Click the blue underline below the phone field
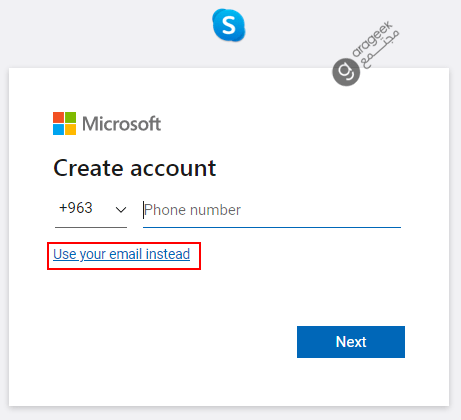 [x=272, y=227]
